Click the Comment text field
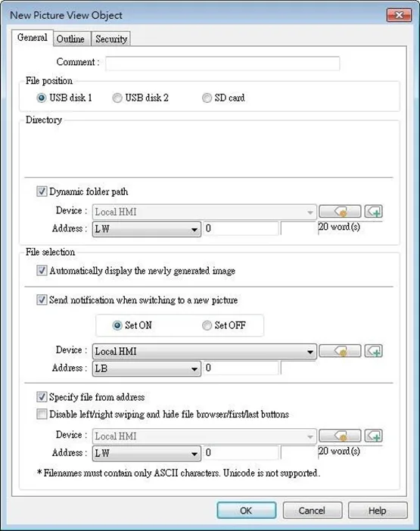 click(222, 64)
